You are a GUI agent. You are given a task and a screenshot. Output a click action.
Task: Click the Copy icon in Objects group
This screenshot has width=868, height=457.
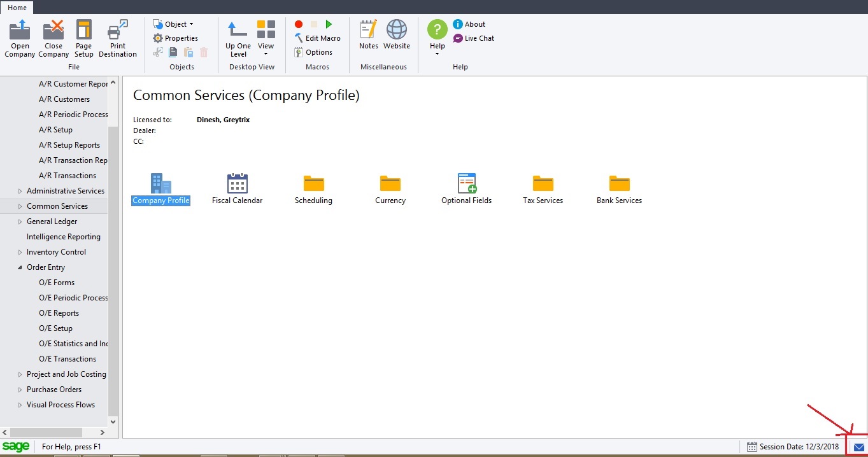(x=173, y=52)
